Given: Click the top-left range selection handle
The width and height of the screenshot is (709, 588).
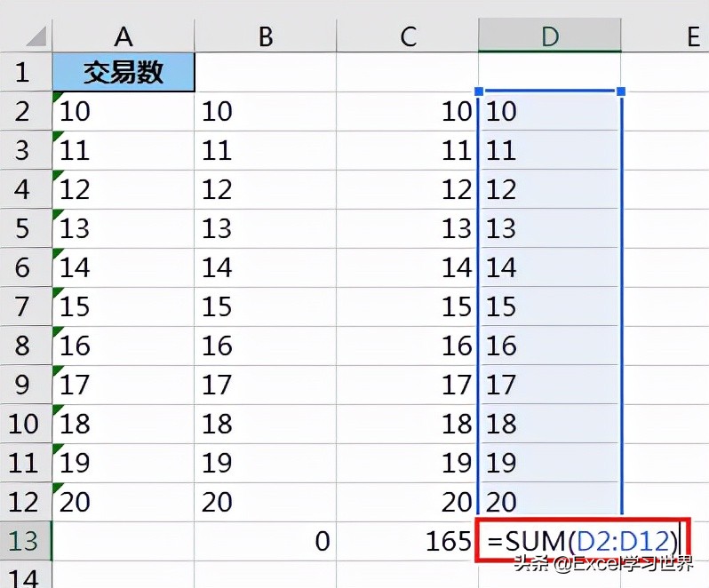Looking at the screenshot, I should (x=479, y=91).
